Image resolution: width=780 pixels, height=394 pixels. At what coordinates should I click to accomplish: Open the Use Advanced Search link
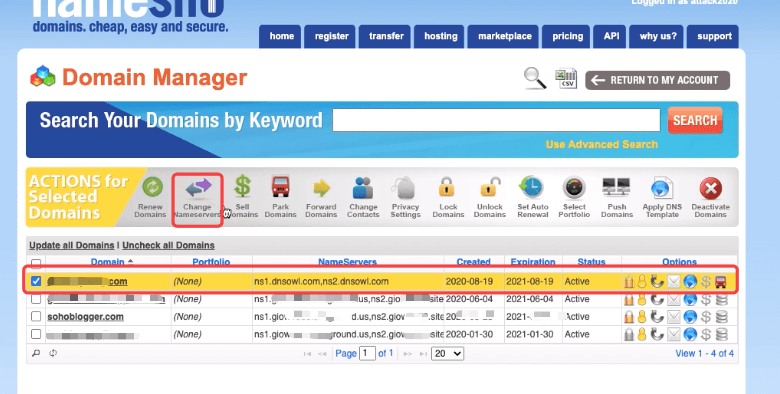[x=601, y=144]
